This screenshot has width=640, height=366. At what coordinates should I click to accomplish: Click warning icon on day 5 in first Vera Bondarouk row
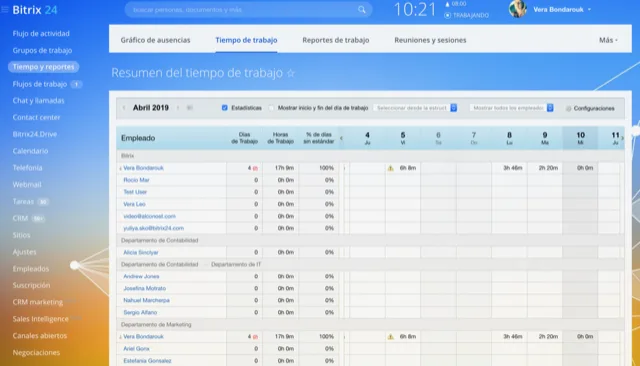point(391,168)
